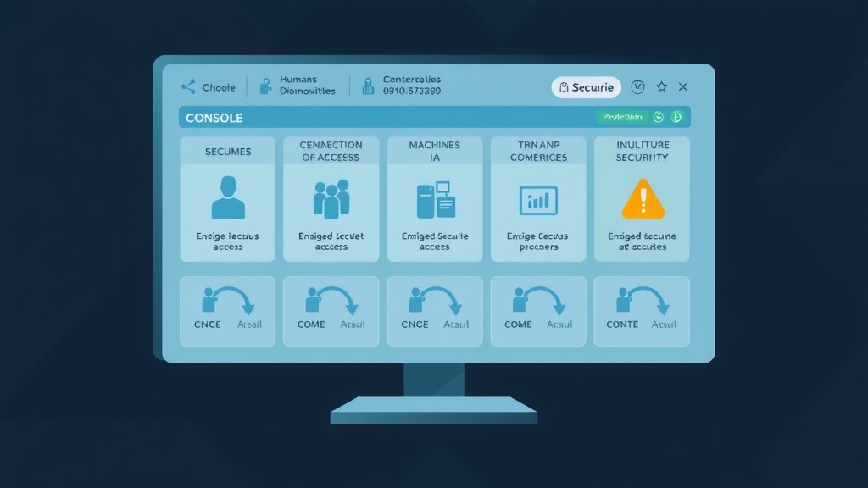Toggle the green Prdetiom badge
Image resolution: width=868 pixels, height=488 pixels.
click(621, 118)
